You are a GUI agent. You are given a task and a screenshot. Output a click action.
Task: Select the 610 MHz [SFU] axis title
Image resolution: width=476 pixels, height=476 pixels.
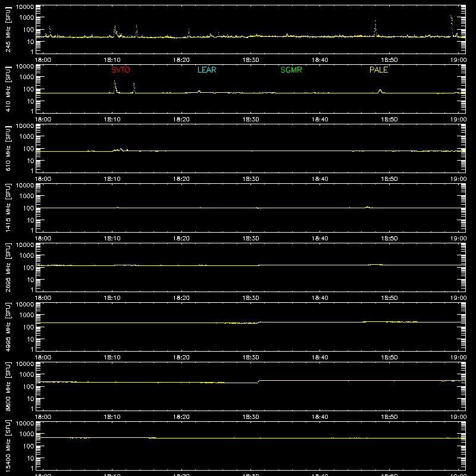click(8, 148)
